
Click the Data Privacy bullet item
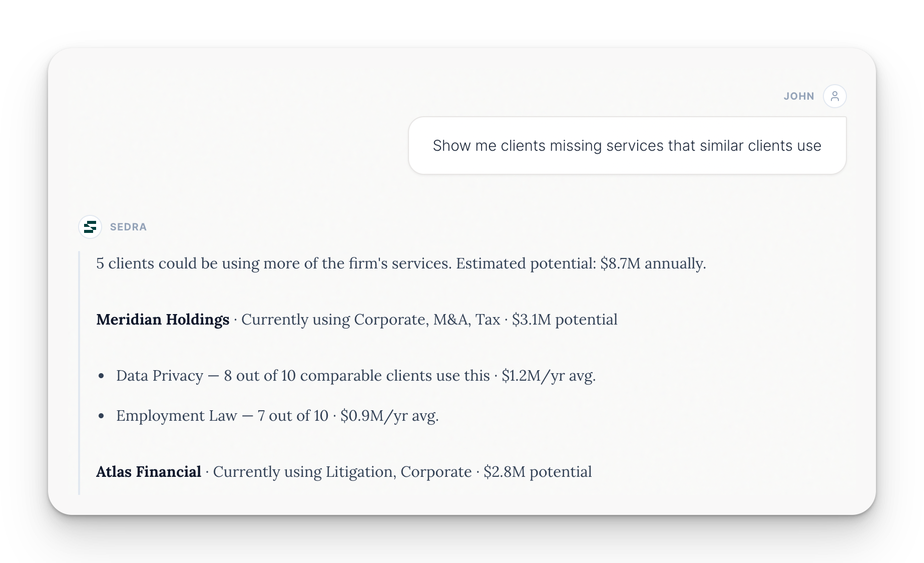coord(356,375)
